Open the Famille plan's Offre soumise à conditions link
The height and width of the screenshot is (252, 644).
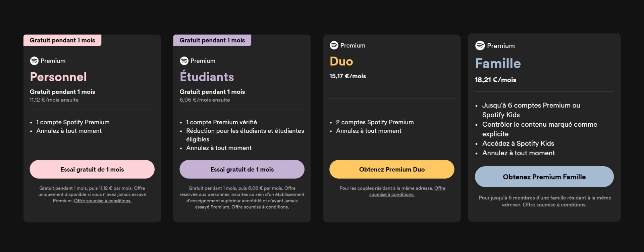click(x=554, y=205)
